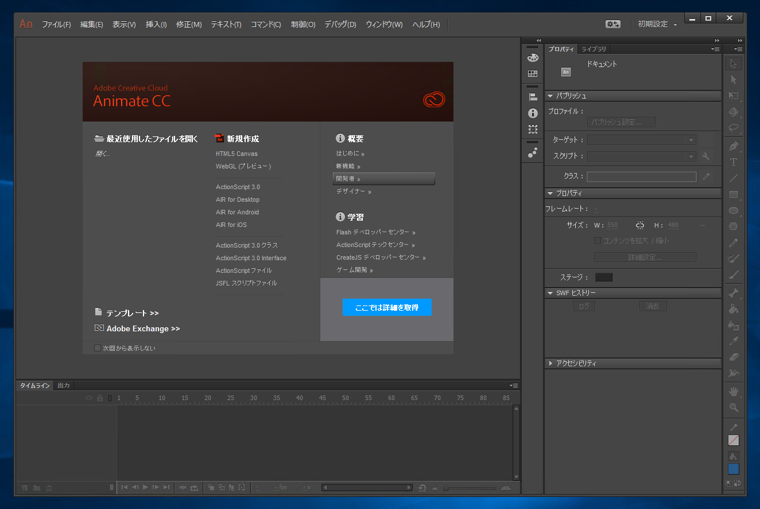The width and height of the screenshot is (760, 509).
Task: Click frame 30 on the timeline ruler
Action: point(253,398)
